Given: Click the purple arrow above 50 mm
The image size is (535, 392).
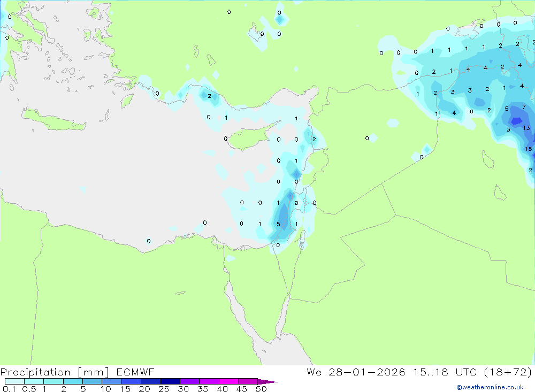Looking at the screenshot, I should 267,382.
